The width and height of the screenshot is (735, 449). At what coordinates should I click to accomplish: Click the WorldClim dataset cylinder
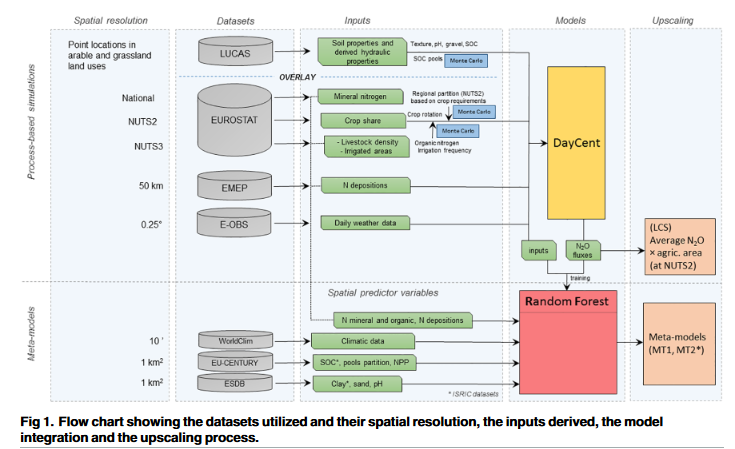click(234, 341)
